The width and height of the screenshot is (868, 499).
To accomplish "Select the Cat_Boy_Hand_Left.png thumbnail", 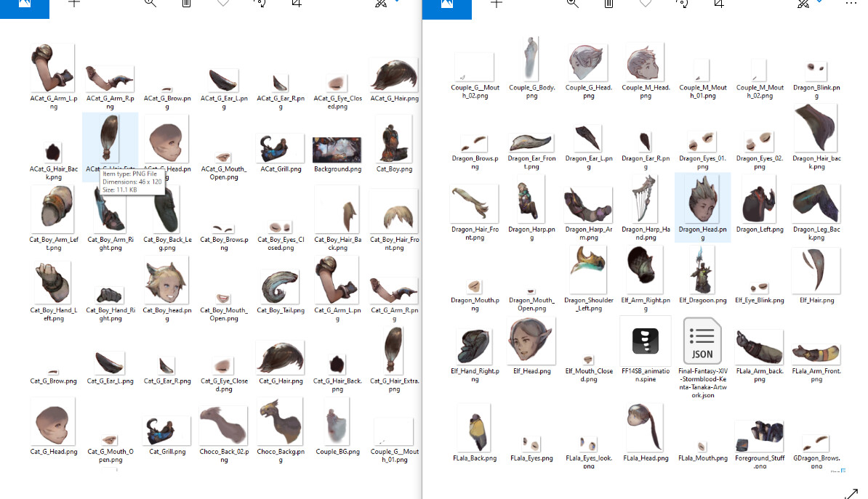I will point(53,282).
